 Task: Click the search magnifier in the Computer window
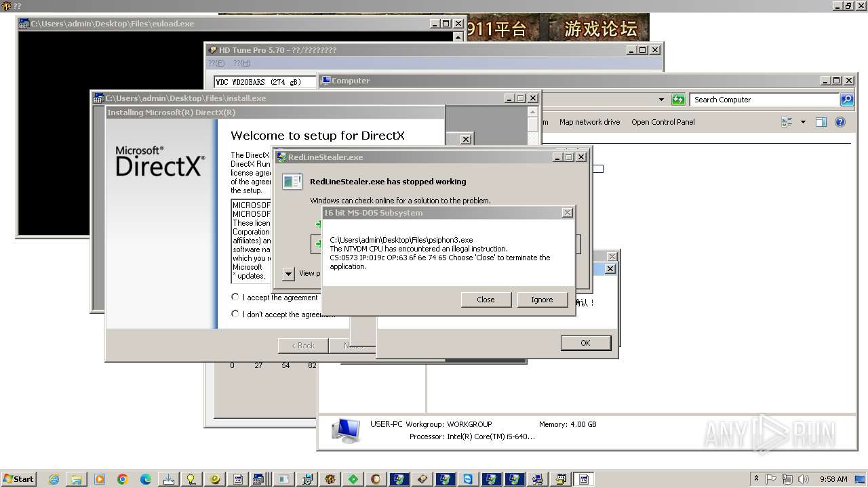(x=847, y=100)
